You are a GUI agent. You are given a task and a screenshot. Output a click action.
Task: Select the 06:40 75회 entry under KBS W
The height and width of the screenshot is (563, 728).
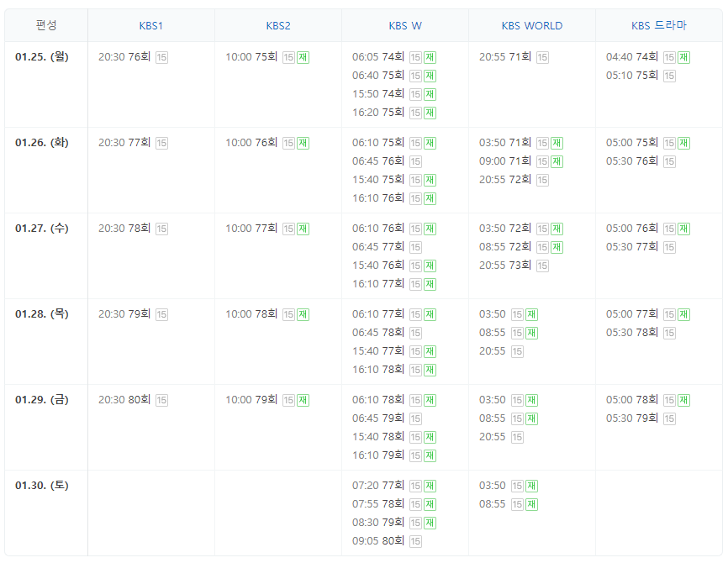coord(378,76)
